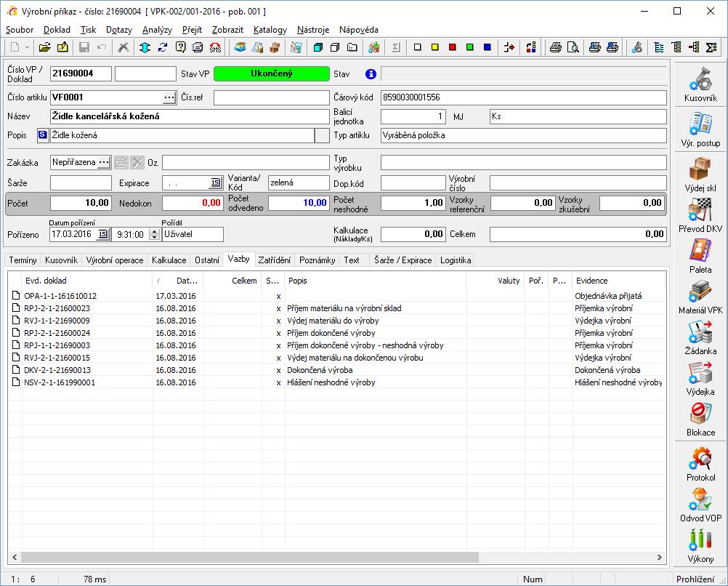This screenshot has height=586, width=728.
Task: Select row NSV-2-1-161990001
Action: click(336, 382)
